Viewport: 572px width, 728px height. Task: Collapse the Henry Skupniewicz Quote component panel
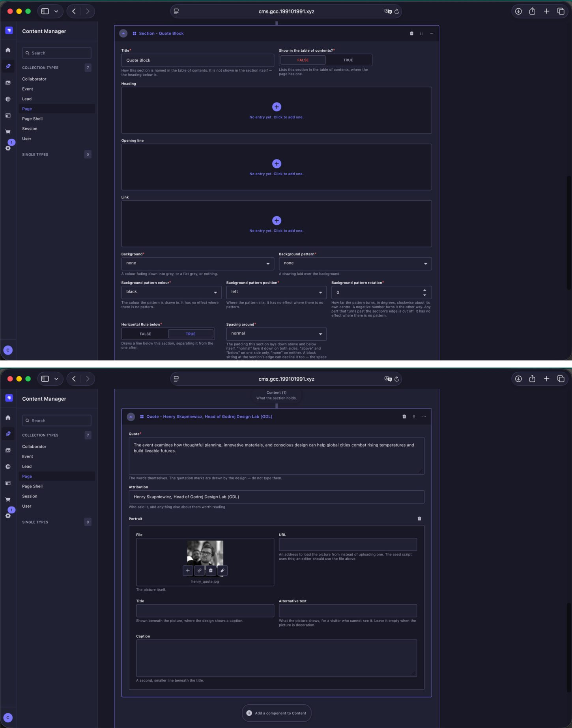point(131,417)
